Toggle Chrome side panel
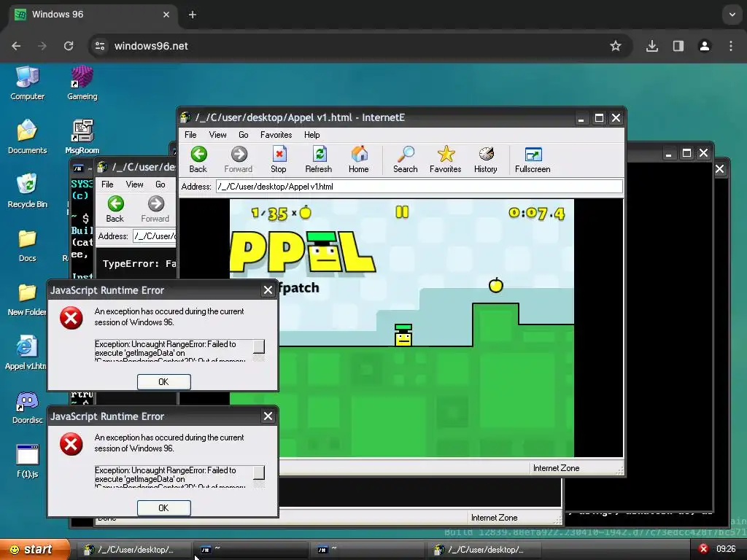This screenshot has height=560, width=747. pos(678,46)
